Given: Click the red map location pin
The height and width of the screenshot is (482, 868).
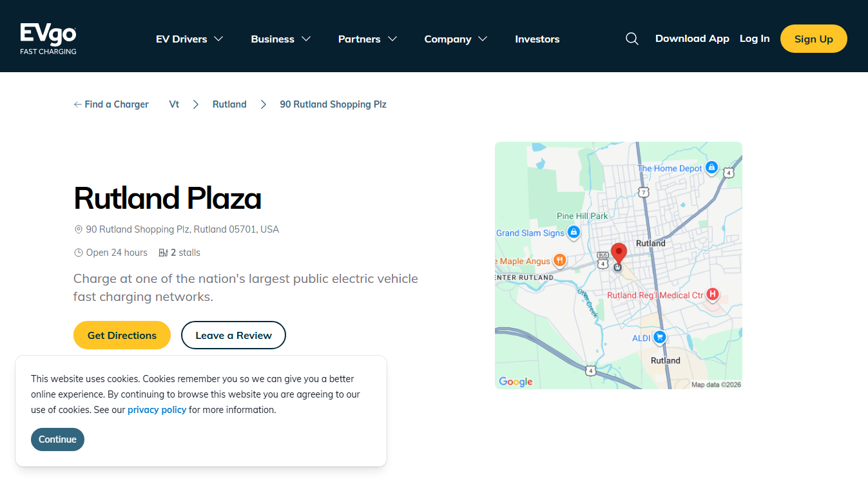Looking at the screenshot, I should (619, 255).
